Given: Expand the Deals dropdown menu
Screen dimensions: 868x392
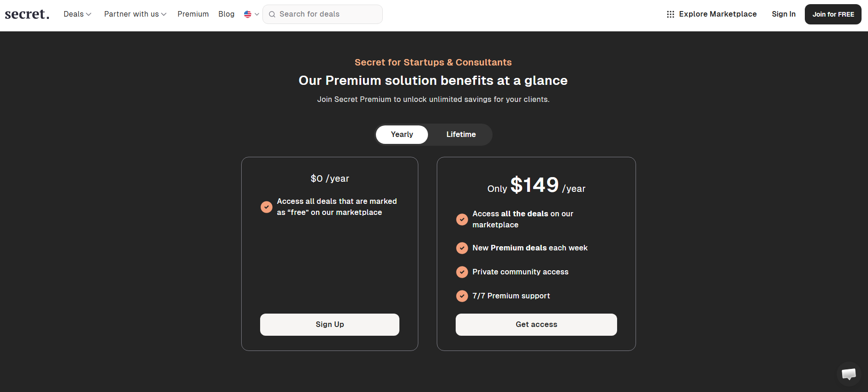Looking at the screenshot, I should pyautogui.click(x=77, y=14).
